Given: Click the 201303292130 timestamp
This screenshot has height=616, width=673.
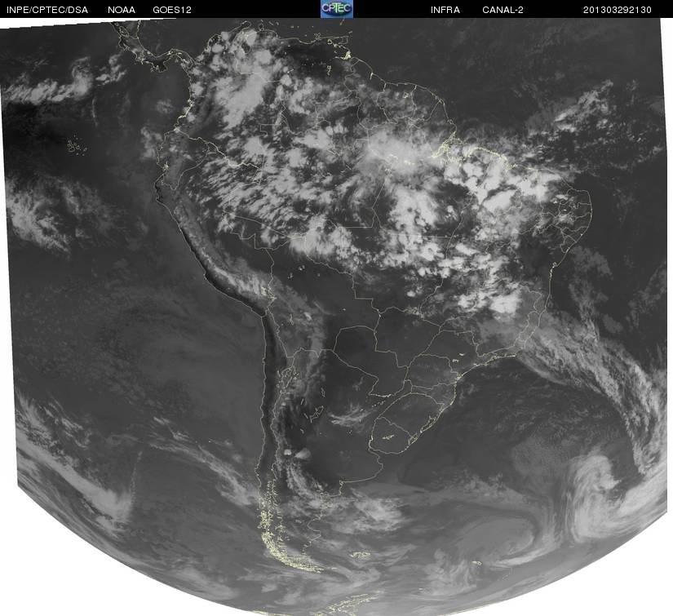Looking at the screenshot, I should pos(618,10).
